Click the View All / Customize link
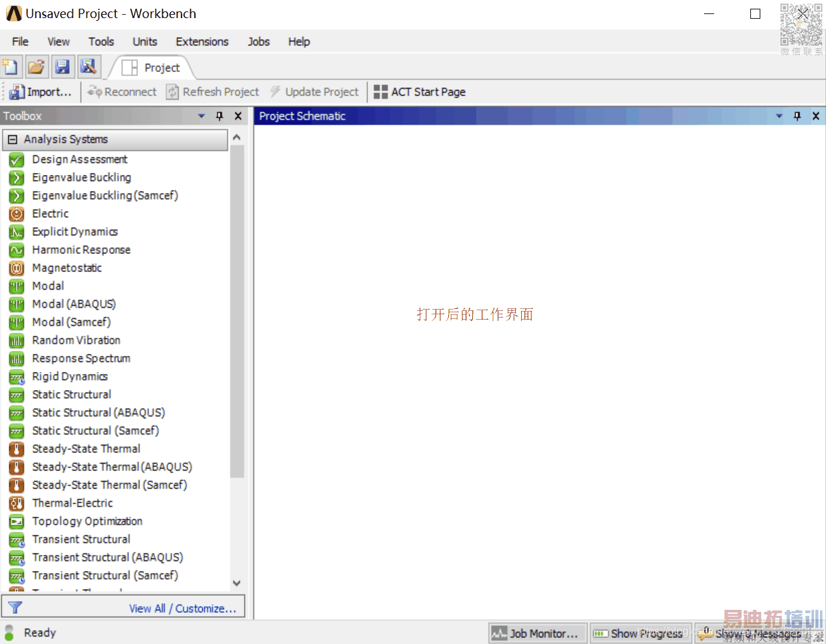This screenshot has height=644, width=826. (x=183, y=608)
